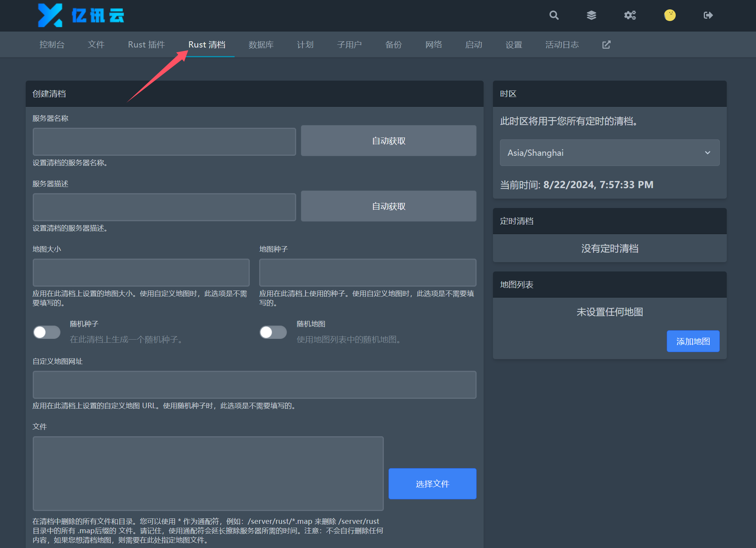This screenshot has height=548, width=756.
Task: Open the Asia/Shanghai timezone dropdown
Action: (609, 153)
